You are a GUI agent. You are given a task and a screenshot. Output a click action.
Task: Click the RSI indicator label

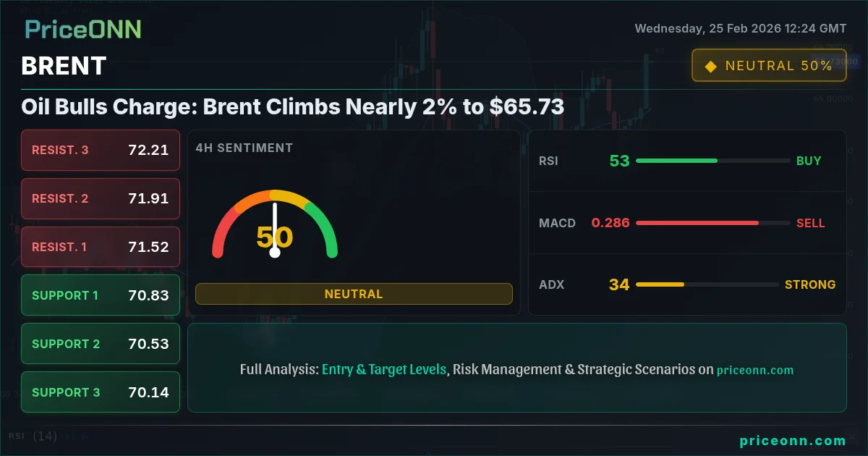[x=548, y=161]
